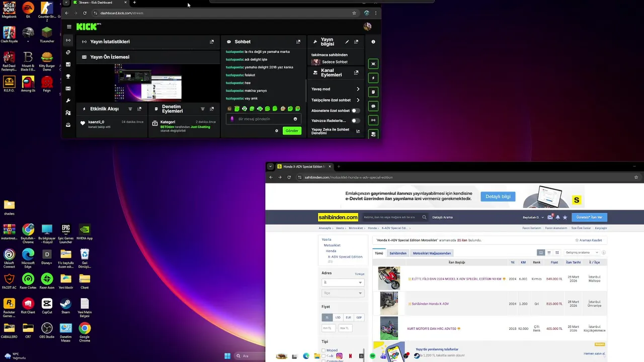Select TL currency option
This screenshot has width=644, height=362.
327,317
